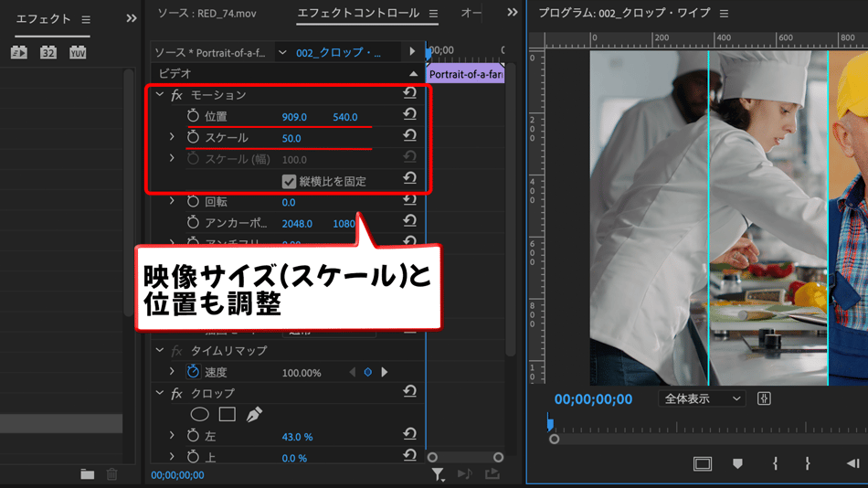Add a marker in the Program monitor
This screenshot has width=868, height=488.
pyautogui.click(x=737, y=464)
